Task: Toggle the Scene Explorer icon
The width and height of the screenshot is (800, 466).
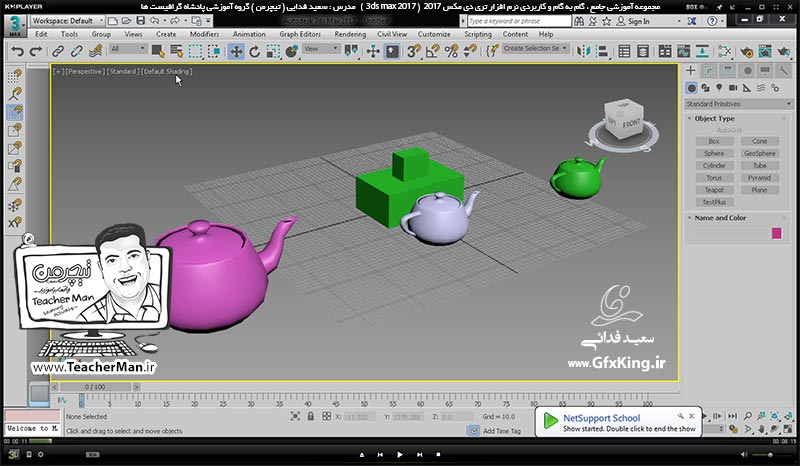Action: tap(624, 51)
